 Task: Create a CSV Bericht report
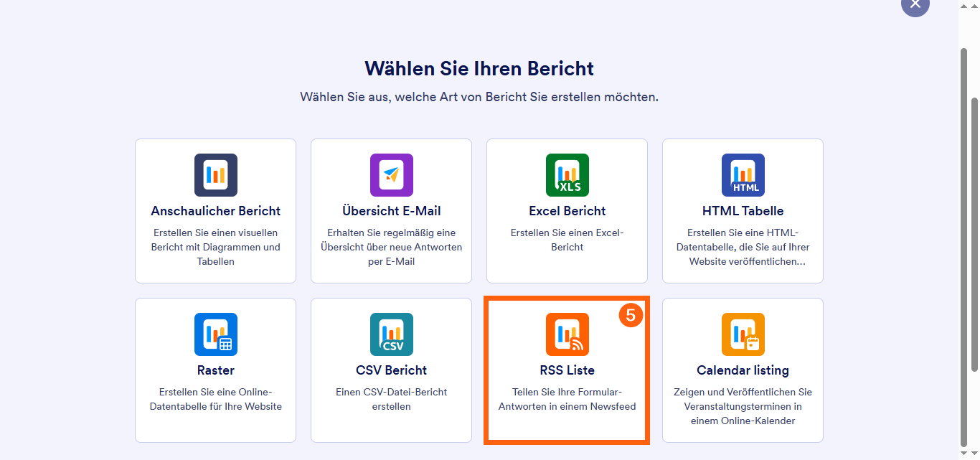pos(391,370)
